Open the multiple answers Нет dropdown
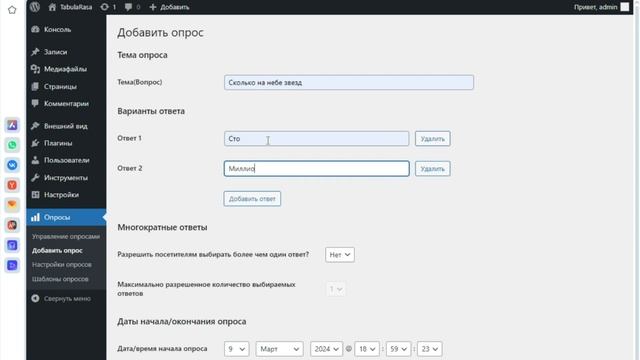The width and height of the screenshot is (640, 360). [x=340, y=255]
